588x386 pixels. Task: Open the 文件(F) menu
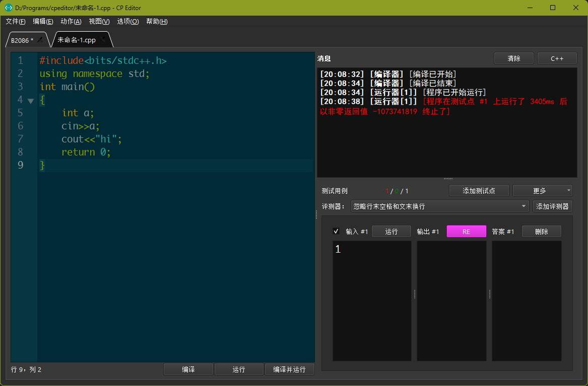pyautogui.click(x=16, y=21)
